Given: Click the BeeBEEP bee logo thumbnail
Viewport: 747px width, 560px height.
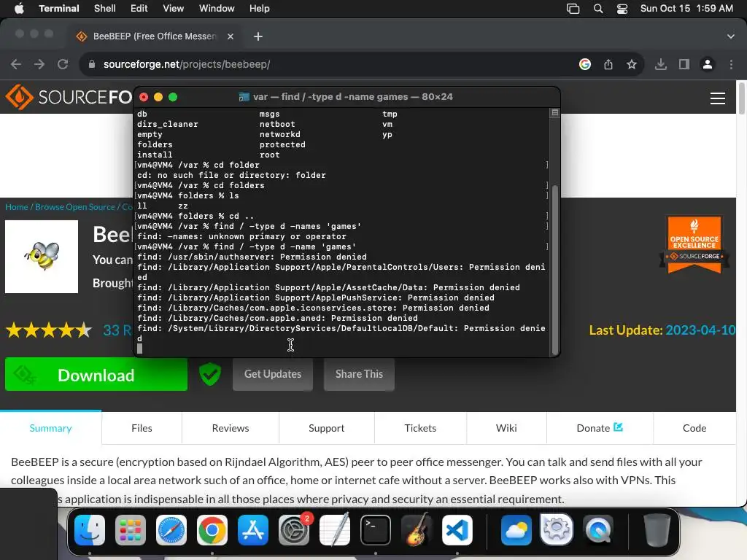Looking at the screenshot, I should (x=42, y=257).
